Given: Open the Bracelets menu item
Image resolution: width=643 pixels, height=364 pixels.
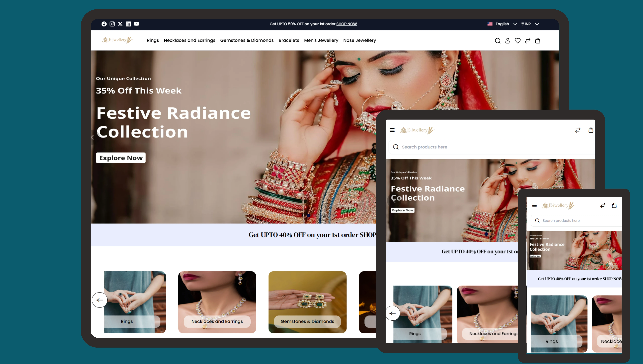Looking at the screenshot, I should (x=288, y=40).
